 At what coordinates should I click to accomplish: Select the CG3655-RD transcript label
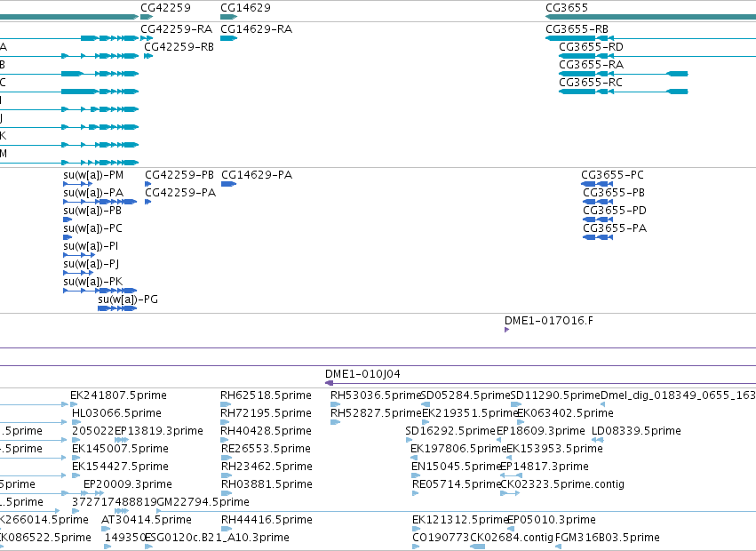point(591,47)
